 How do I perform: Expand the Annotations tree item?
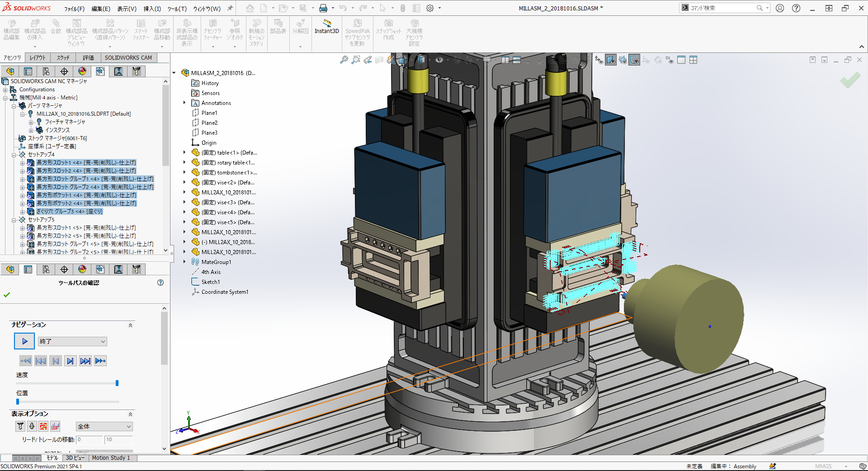pyautogui.click(x=184, y=103)
